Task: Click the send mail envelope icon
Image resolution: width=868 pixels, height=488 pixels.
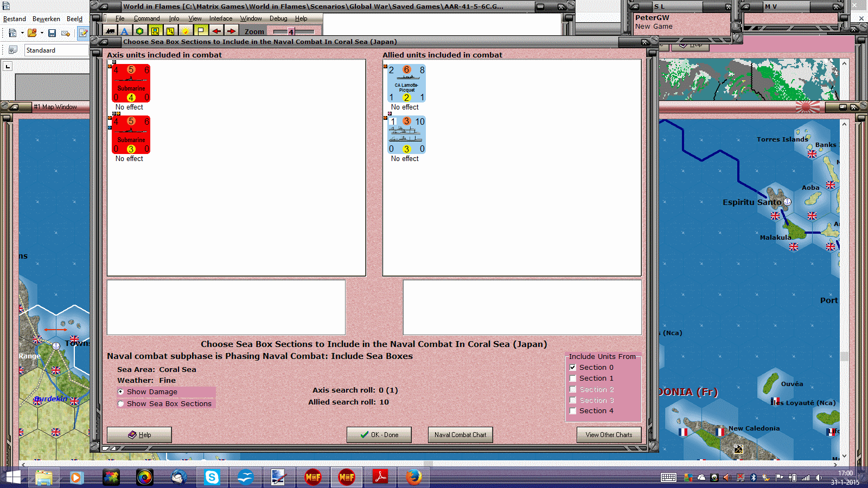Action: (66, 33)
